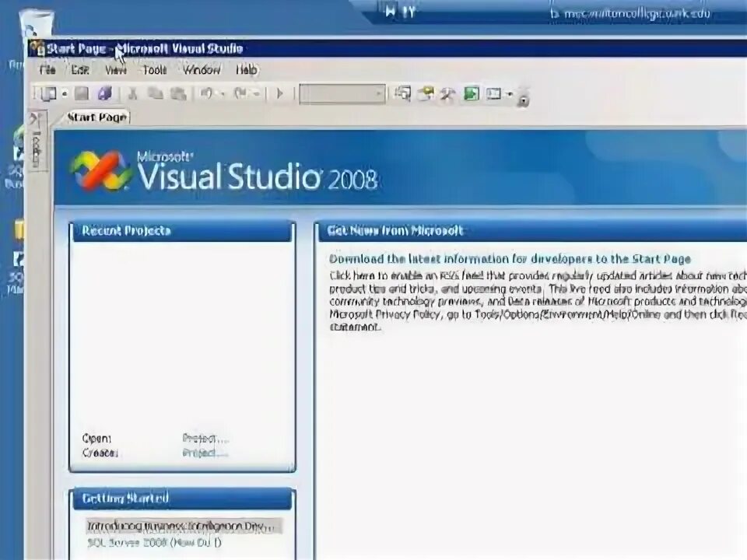Click the Toolbox hammer-and-wrench icon
747x560 pixels.
tap(448, 94)
